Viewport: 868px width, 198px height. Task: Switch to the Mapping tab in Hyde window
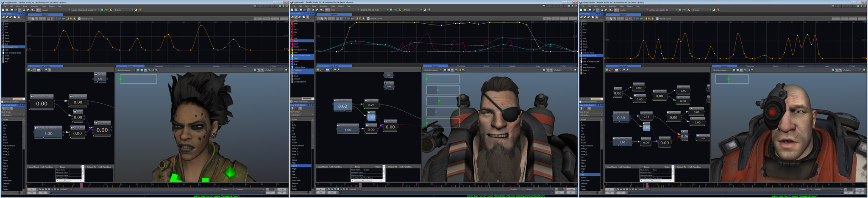(x=512, y=66)
